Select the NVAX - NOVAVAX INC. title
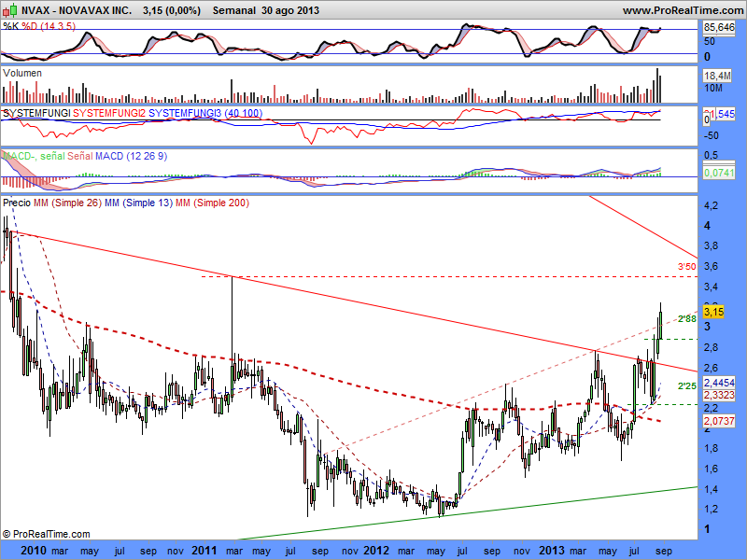 77,10
